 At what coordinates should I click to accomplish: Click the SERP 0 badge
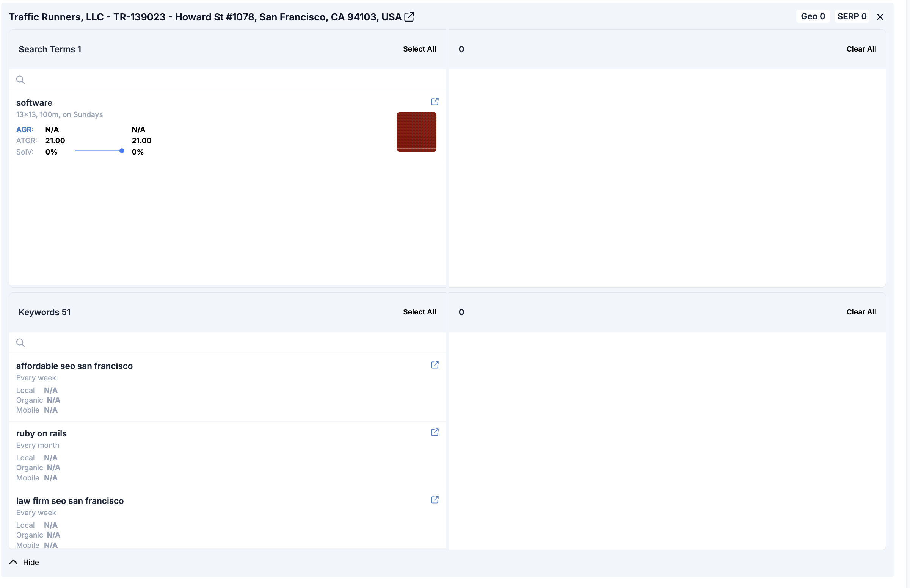click(x=852, y=16)
